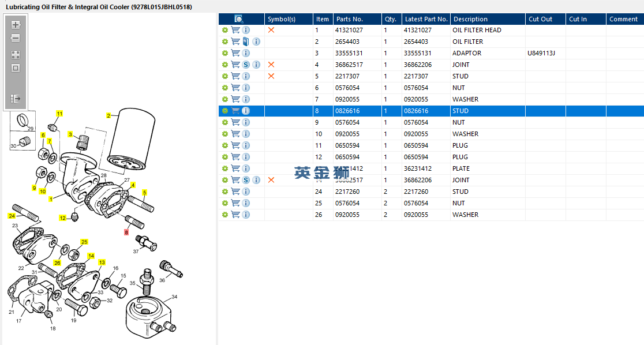This screenshot has height=345, width=644.
Task: Open the book icon on OIL FILTER row
Action: pos(246,42)
